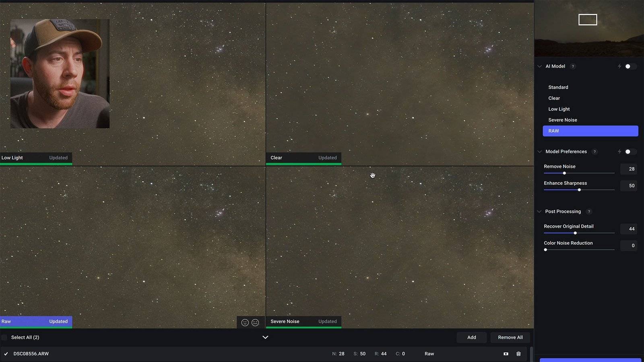Click the unhappy face feedback icon
Viewport: 644px width, 362px height.
click(x=255, y=323)
